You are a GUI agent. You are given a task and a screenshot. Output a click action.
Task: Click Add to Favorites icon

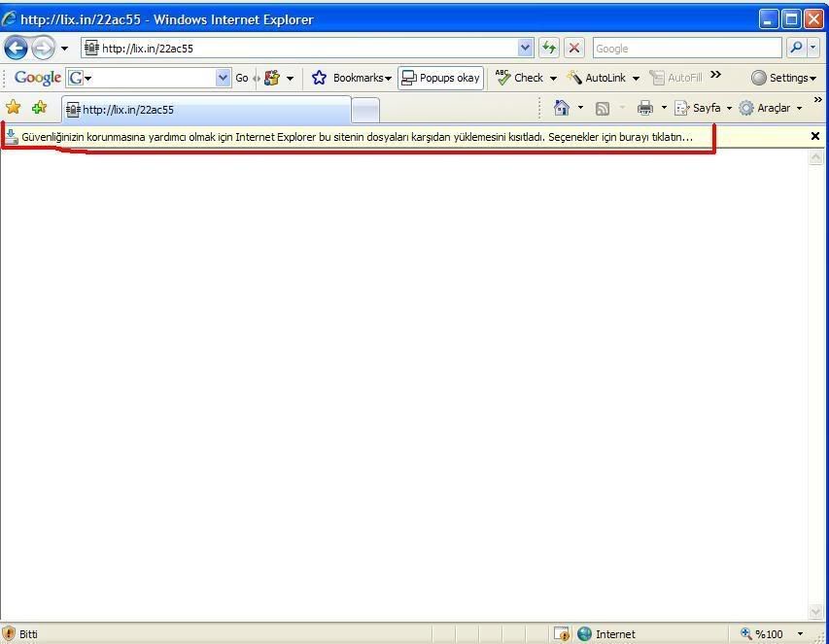(x=39, y=108)
